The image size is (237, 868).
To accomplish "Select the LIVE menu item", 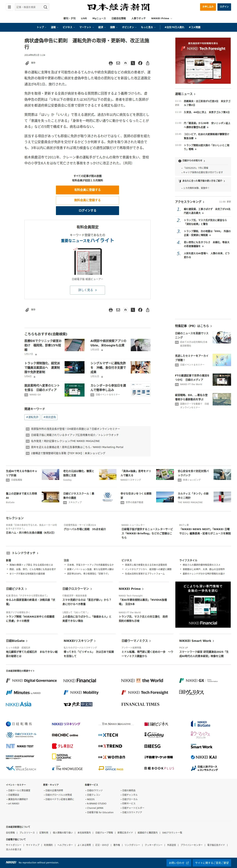I will click(x=84, y=18).
